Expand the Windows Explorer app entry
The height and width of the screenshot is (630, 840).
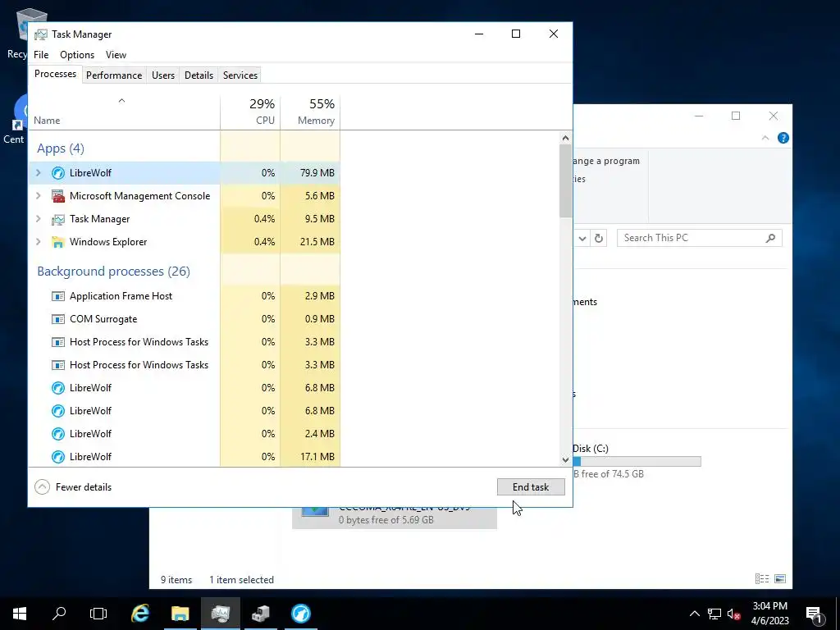point(39,242)
